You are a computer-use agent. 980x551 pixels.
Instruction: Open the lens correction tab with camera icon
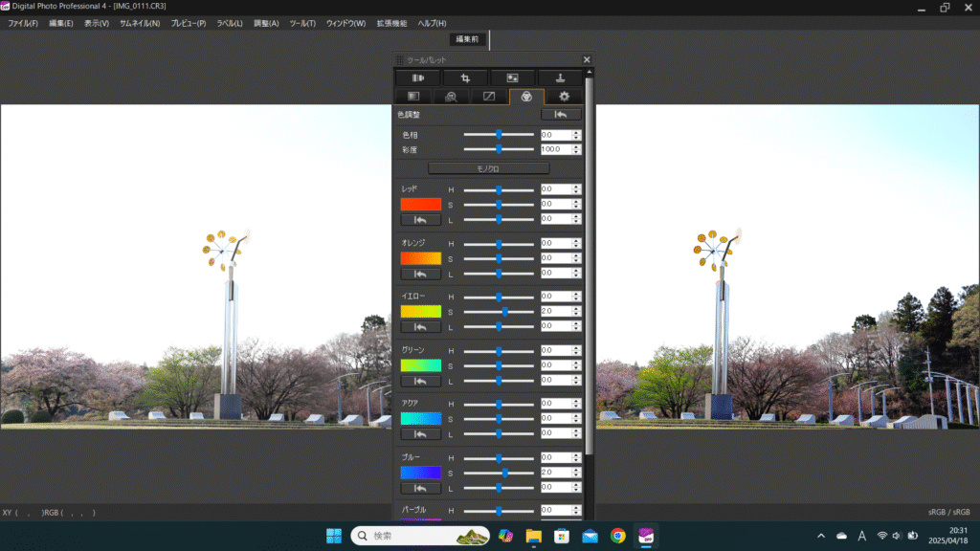418,77
